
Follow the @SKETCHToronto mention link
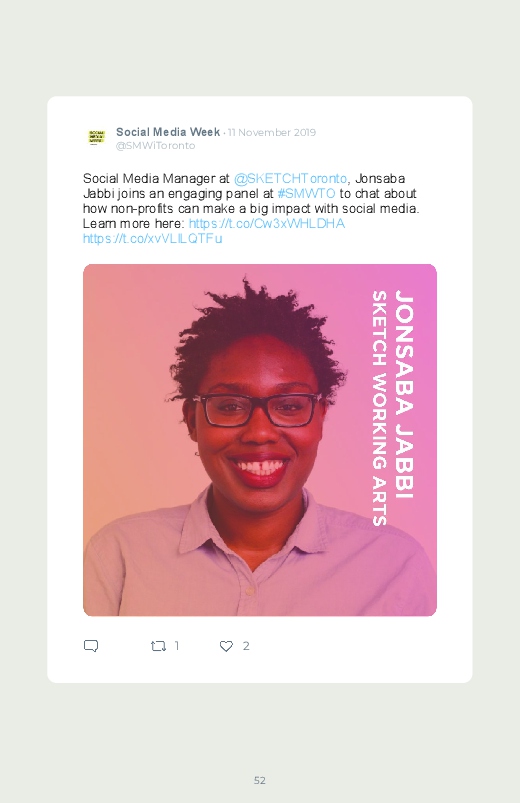[x=290, y=179]
